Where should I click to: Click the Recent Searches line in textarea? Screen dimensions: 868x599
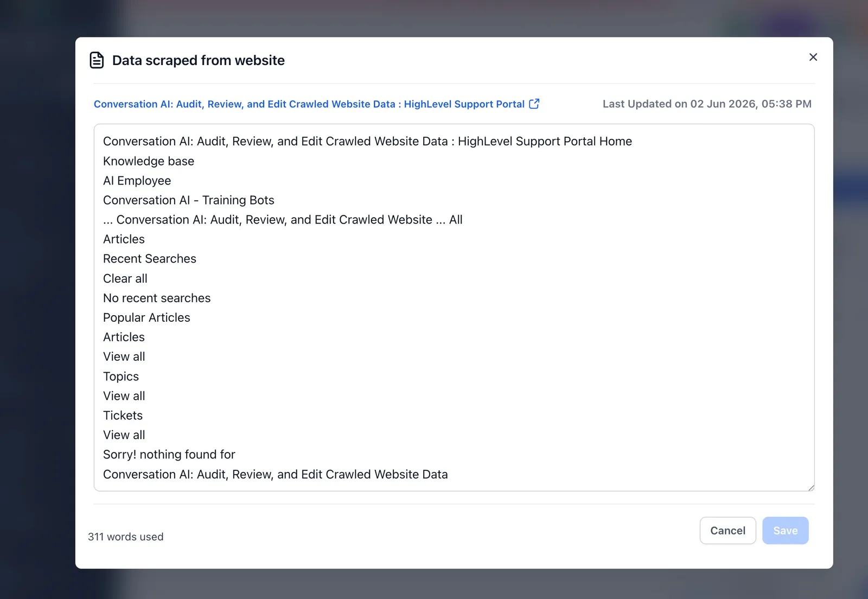tap(150, 259)
